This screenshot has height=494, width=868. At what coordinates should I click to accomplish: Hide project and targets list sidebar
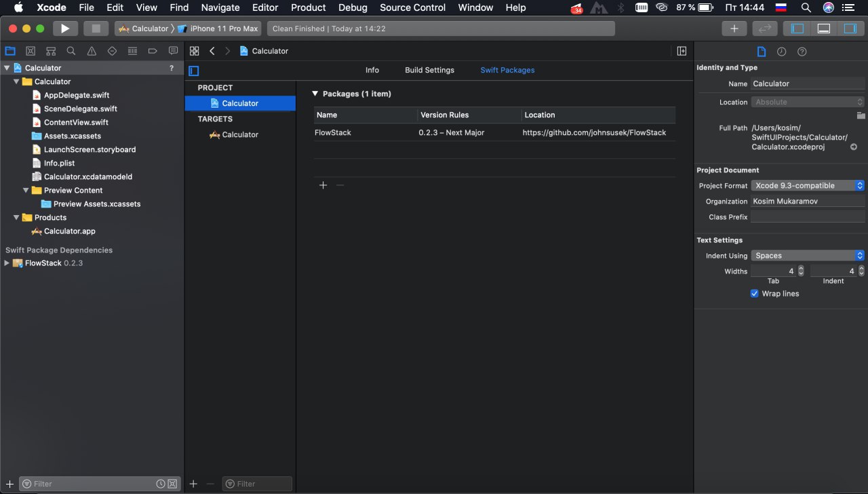click(x=194, y=71)
